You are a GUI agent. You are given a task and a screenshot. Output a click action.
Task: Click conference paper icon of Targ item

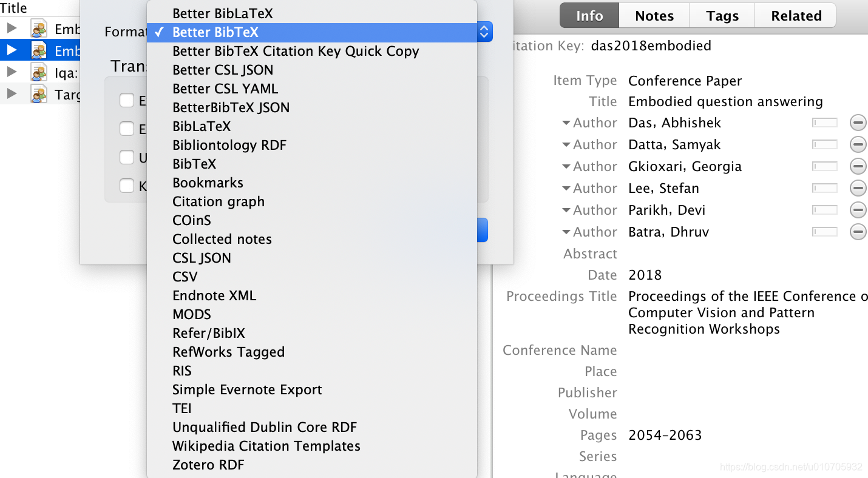[39, 94]
